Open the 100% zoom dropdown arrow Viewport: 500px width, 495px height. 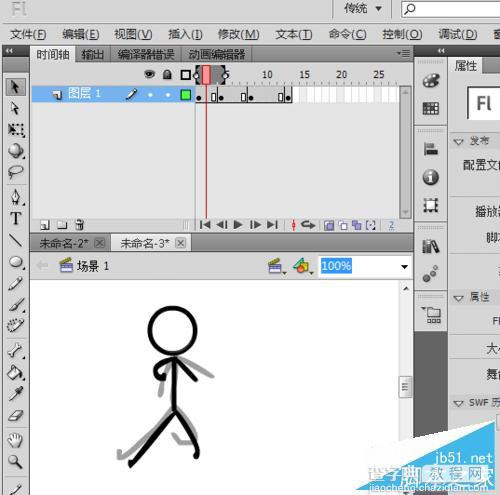[x=404, y=267]
